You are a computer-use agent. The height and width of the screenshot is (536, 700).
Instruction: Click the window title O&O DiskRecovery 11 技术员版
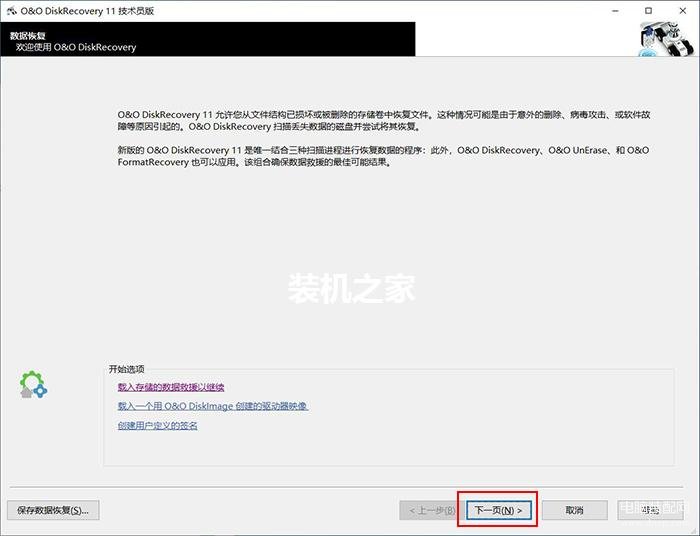coord(88,11)
